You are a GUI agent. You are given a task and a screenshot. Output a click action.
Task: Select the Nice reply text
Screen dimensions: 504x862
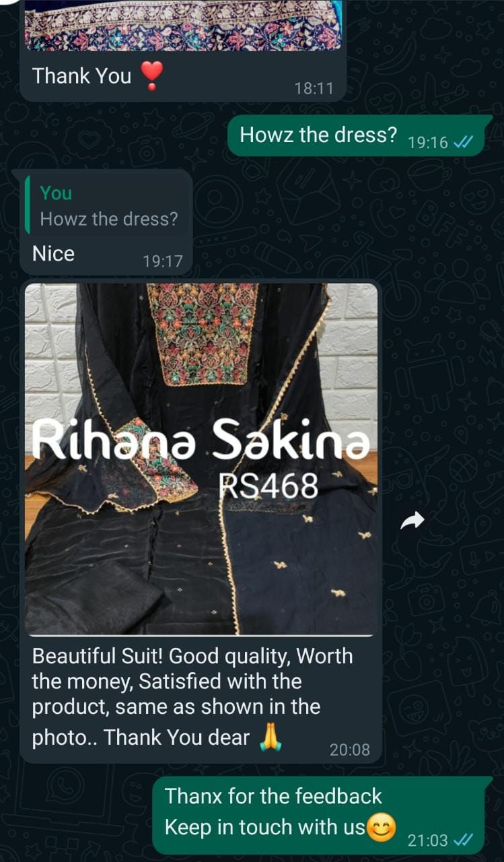pyautogui.click(x=54, y=254)
